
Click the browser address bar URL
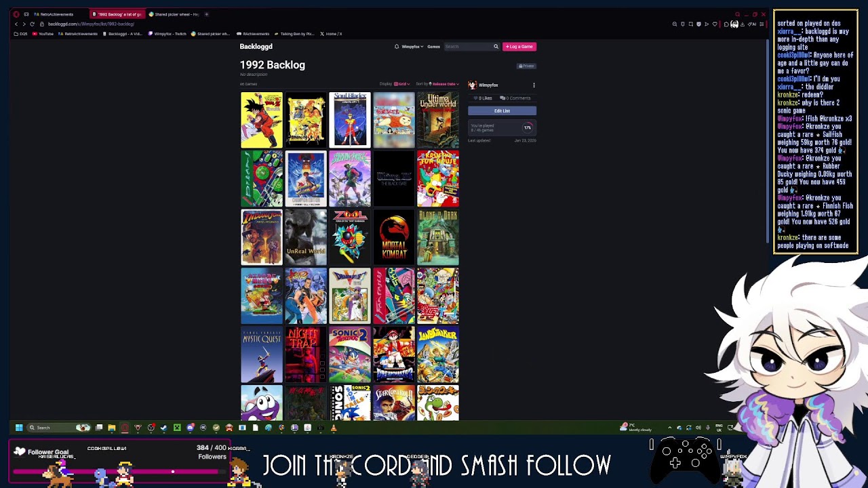click(91, 24)
